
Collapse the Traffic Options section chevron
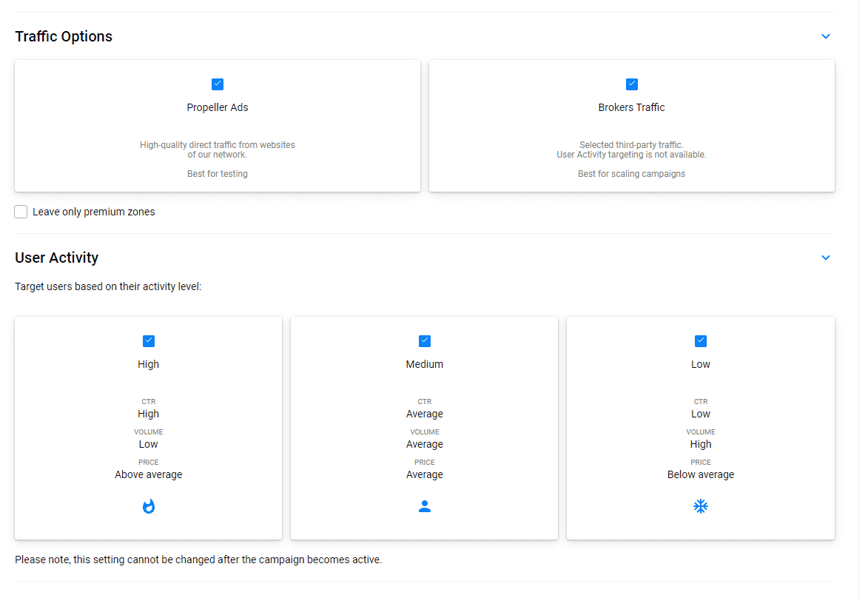coord(826,36)
